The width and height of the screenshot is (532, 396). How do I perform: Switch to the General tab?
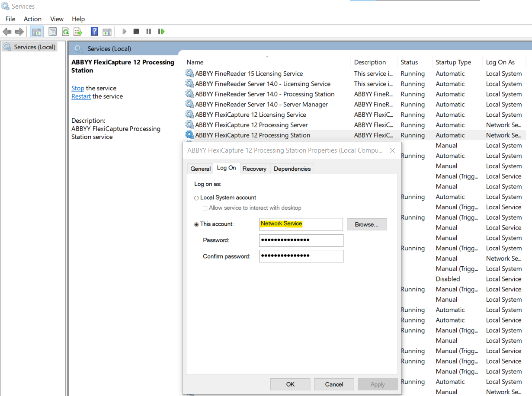point(201,169)
